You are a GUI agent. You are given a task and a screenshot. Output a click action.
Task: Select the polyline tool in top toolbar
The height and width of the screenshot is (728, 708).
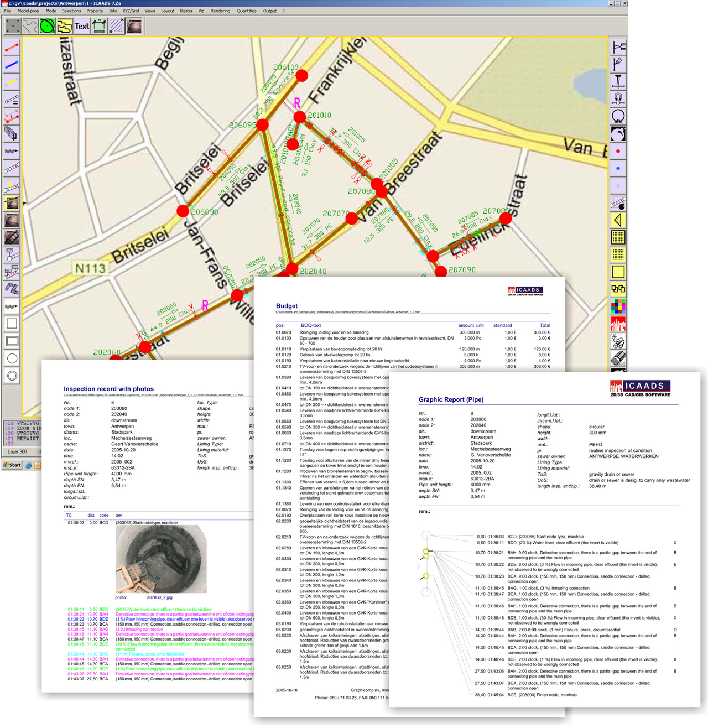pos(30,25)
